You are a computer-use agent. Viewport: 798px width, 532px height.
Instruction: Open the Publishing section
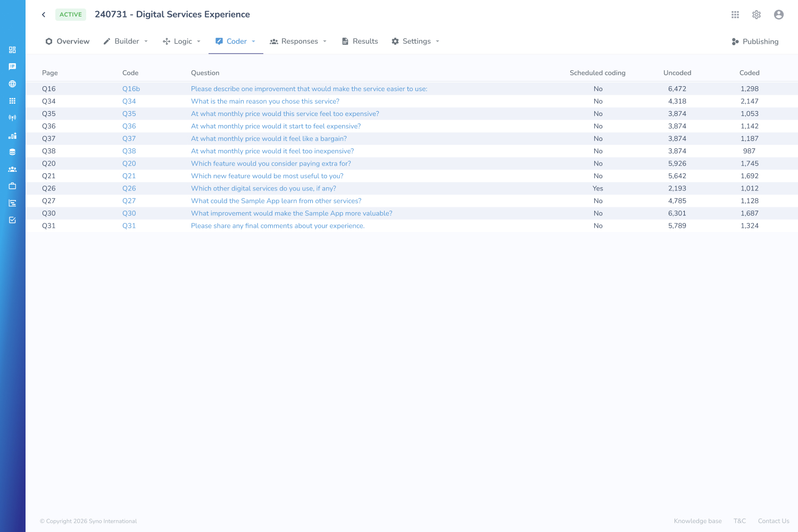755,41
